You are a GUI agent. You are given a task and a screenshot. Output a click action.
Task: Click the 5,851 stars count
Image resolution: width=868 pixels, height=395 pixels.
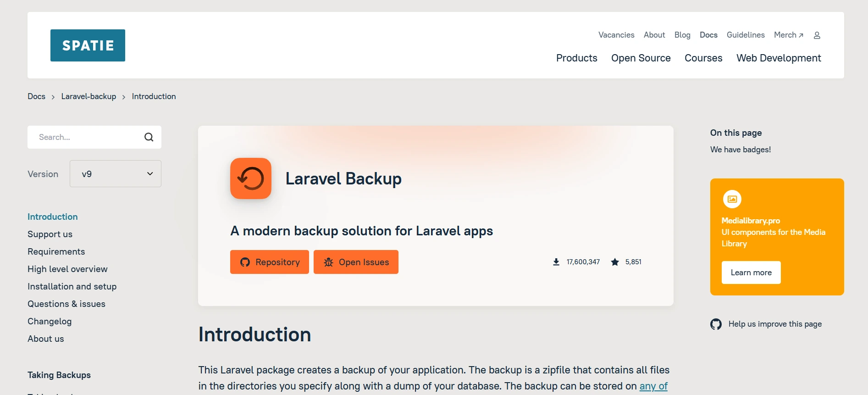coord(633,262)
